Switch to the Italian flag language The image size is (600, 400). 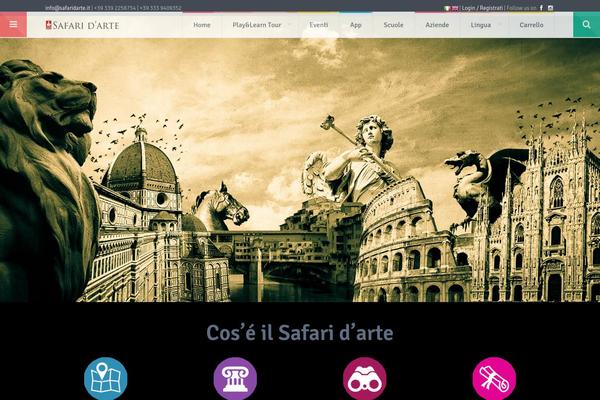point(447,8)
